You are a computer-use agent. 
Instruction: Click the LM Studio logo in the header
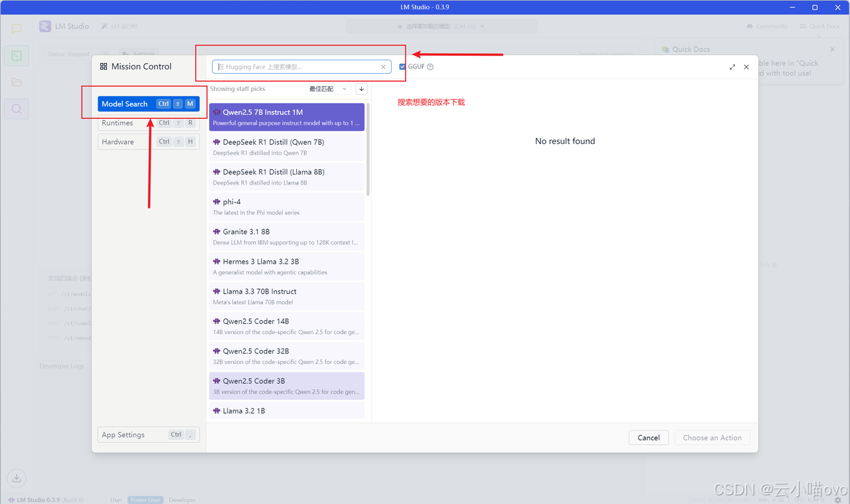click(45, 27)
